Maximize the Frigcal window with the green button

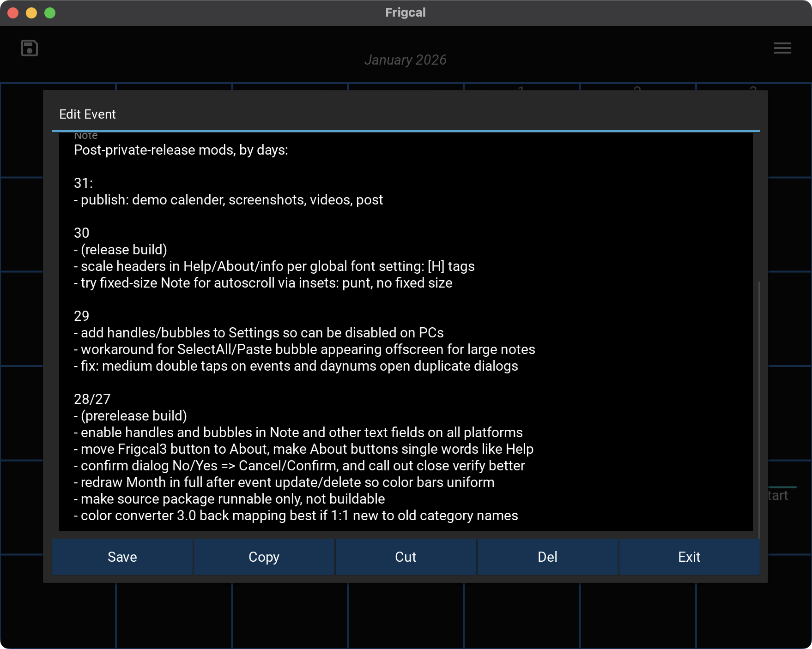[50, 13]
